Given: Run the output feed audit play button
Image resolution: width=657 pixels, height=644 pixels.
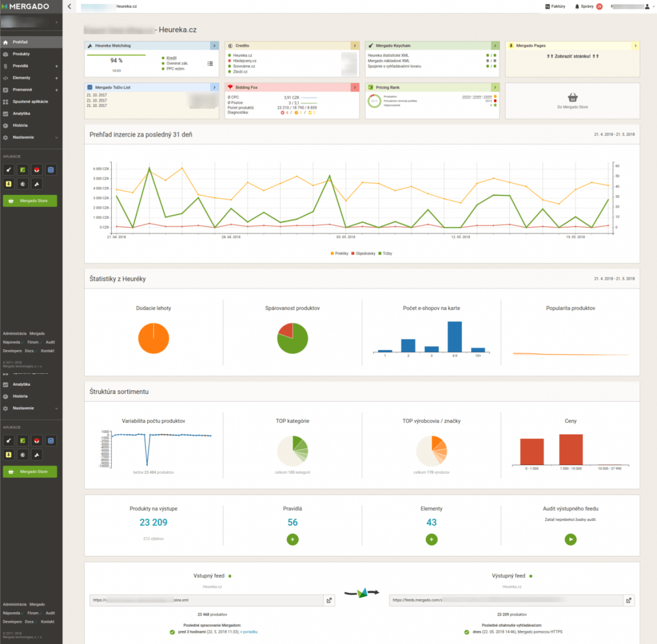Looking at the screenshot, I should (x=570, y=539).
